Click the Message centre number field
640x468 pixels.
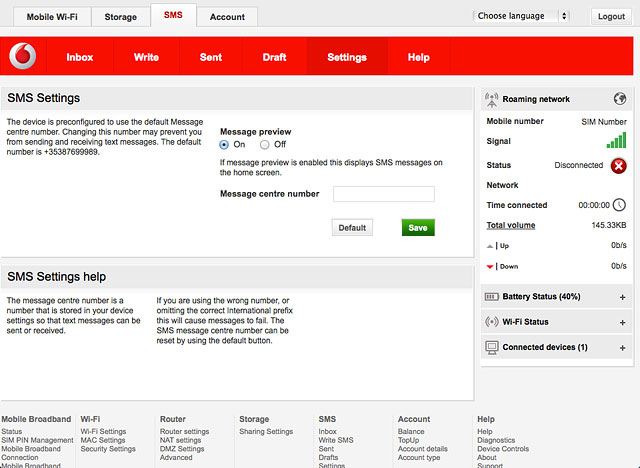(x=384, y=194)
